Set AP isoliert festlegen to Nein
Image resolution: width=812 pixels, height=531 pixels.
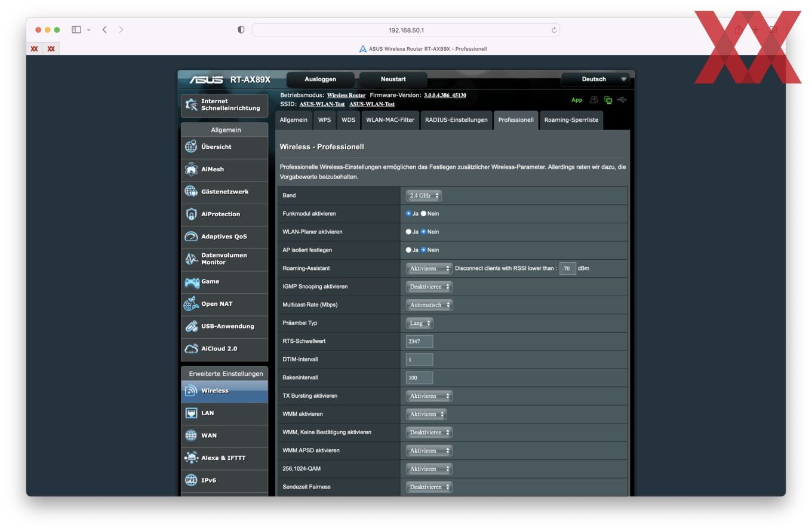[x=423, y=250]
